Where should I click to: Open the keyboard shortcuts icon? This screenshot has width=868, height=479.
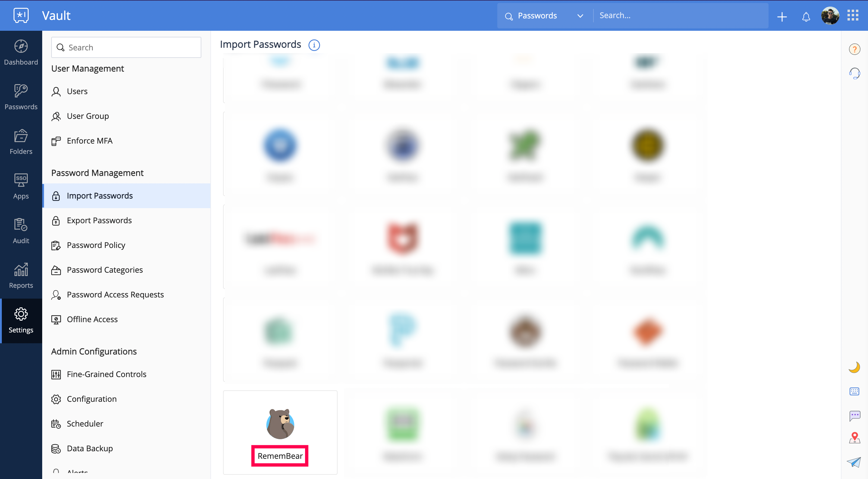(x=854, y=391)
